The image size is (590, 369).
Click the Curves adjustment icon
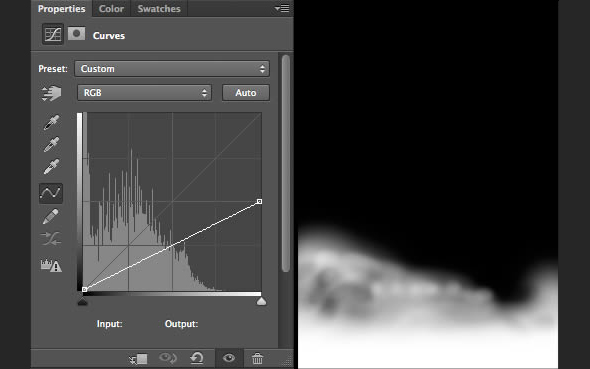coord(53,34)
